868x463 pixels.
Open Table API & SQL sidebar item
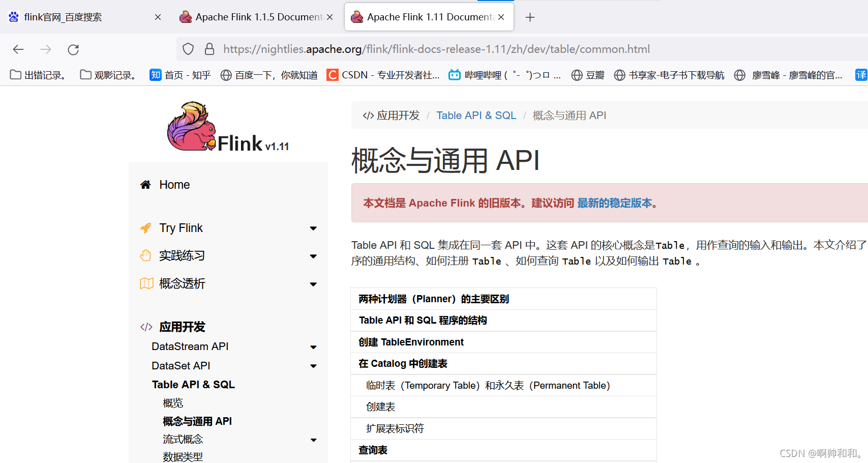coord(193,385)
